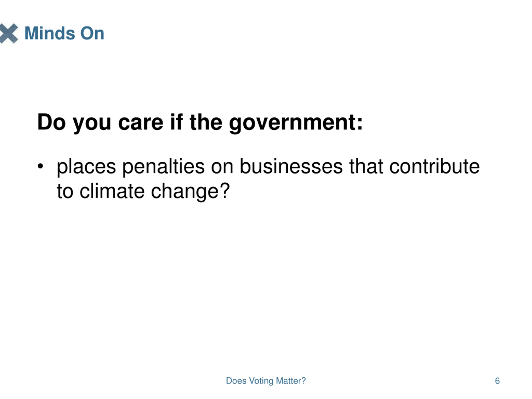
Task: Select heading Do you care if the government
Action: coord(200,123)
